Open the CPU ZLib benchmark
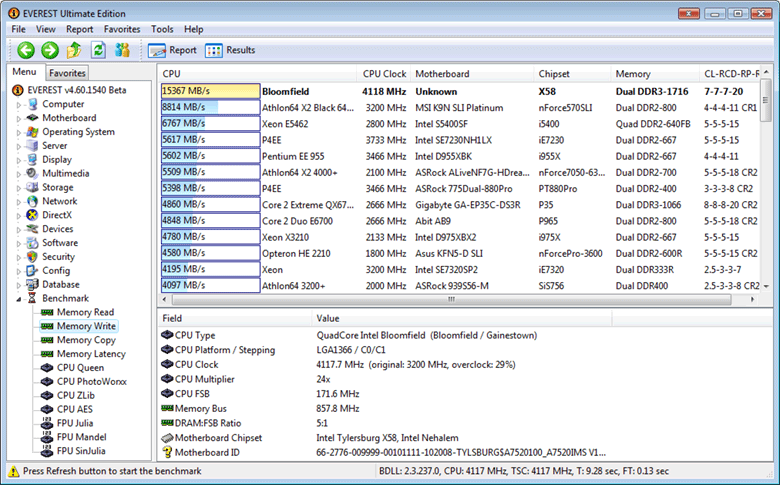The width and height of the screenshot is (780, 485). coord(76,396)
